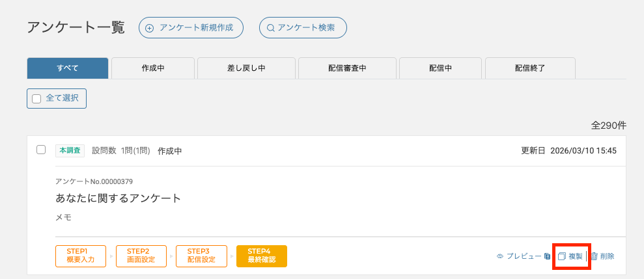This screenshot has width=644, height=279.
Task: Show the 配信審査中 tab
Action: (347, 68)
